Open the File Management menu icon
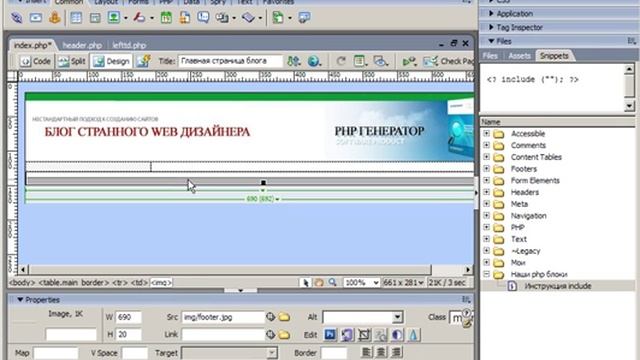 (x=293, y=61)
